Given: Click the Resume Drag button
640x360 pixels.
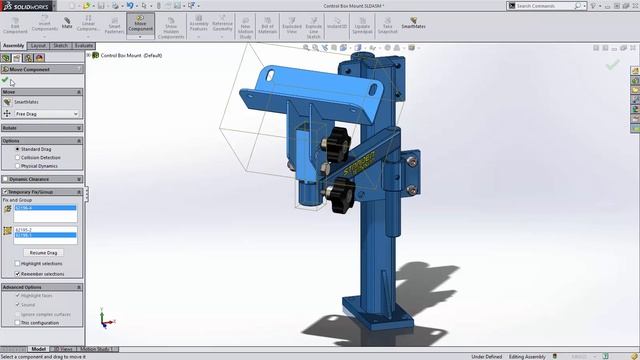Looking at the screenshot, I should click(44, 253).
